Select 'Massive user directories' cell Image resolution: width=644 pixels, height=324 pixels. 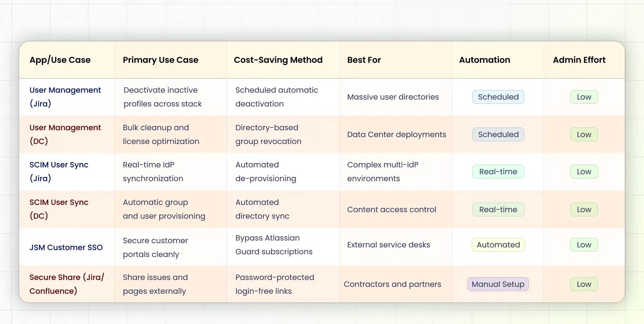[x=396, y=97]
